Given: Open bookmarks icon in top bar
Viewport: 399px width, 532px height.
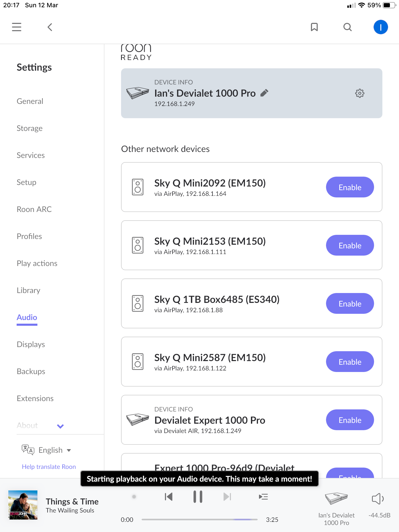Looking at the screenshot, I should 314,27.
